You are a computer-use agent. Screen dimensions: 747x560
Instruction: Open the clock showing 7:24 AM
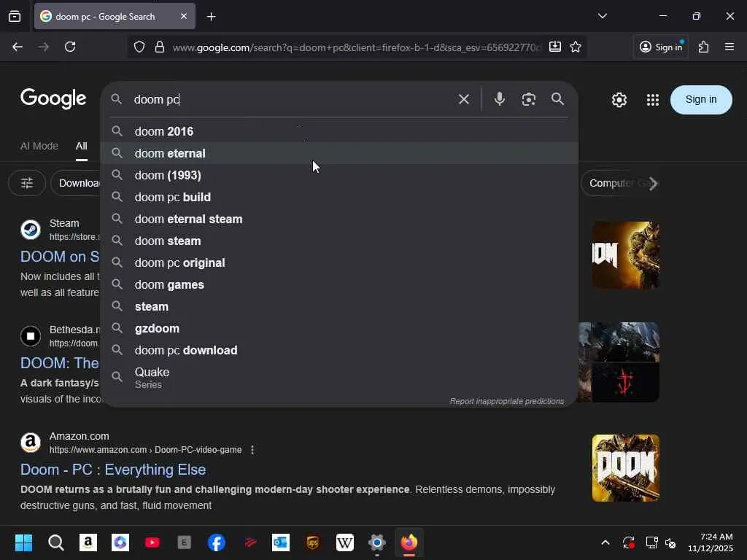[711, 542]
